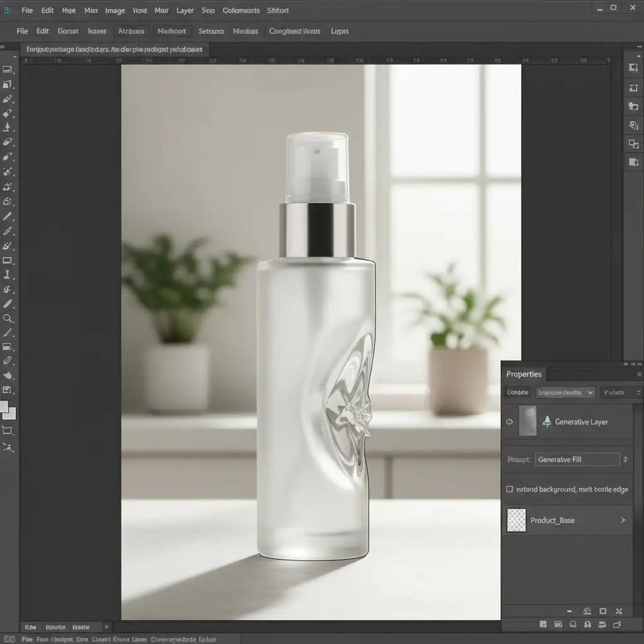Click the Screen Mode icon below color swatches
Image resolution: width=644 pixels, height=644 pixels.
point(8,430)
